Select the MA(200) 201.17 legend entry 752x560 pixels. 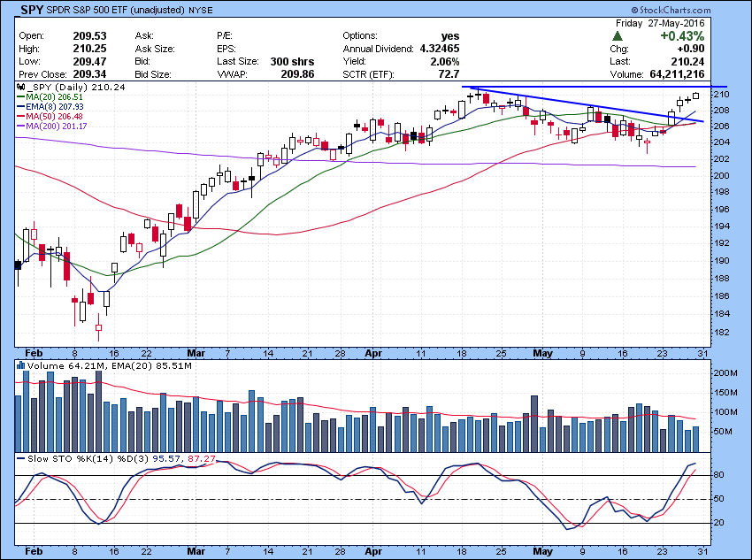point(52,127)
